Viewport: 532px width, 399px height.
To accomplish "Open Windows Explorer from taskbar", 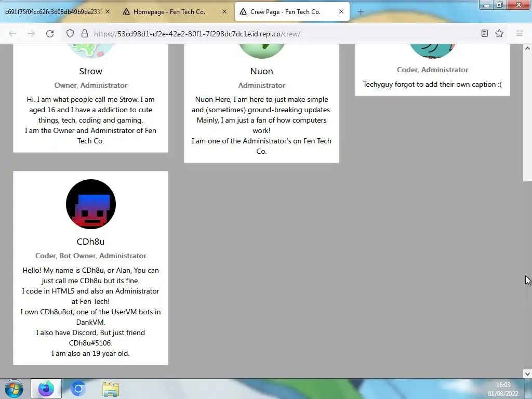I will (111, 389).
